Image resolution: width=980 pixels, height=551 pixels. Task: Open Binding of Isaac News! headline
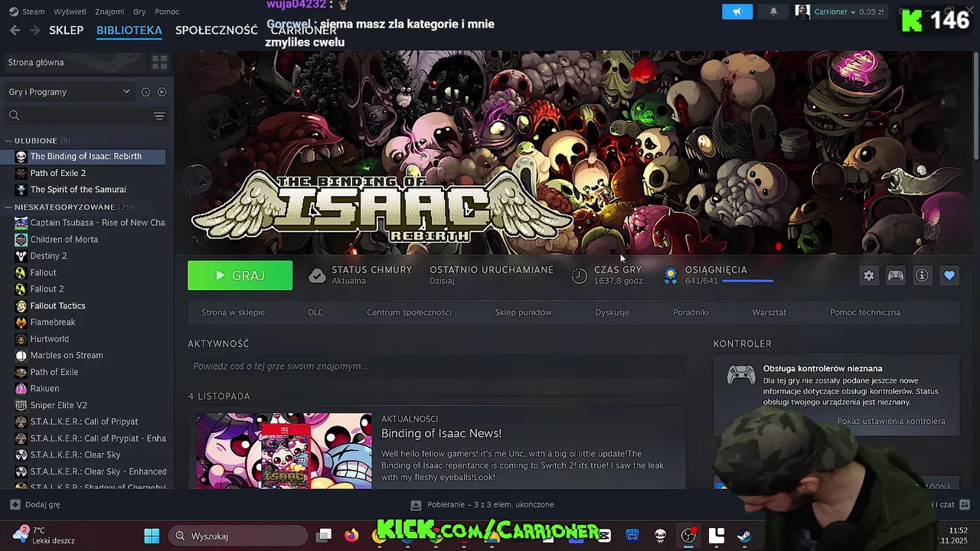click(441, 433)
